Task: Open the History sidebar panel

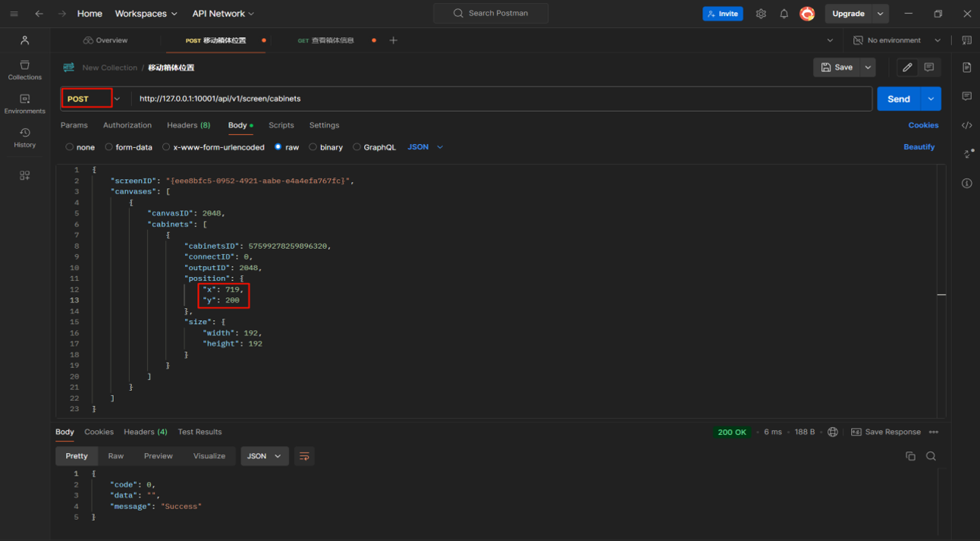Action: [24, 137]
